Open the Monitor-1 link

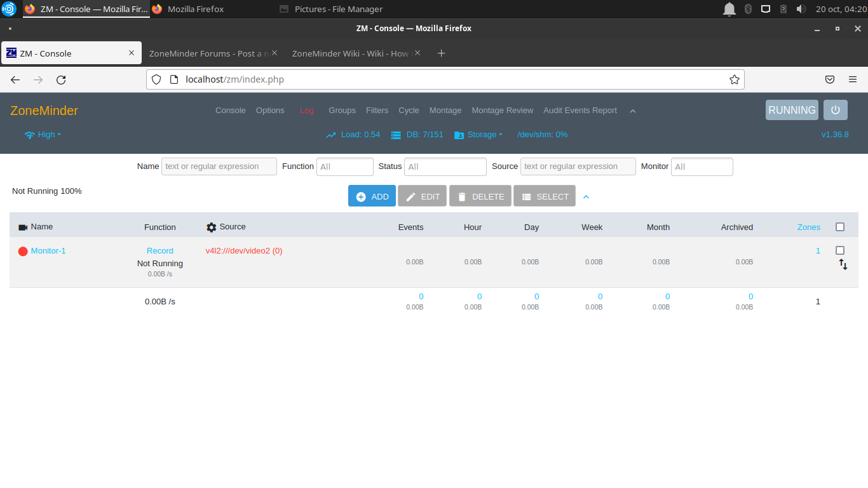point(48,251)
